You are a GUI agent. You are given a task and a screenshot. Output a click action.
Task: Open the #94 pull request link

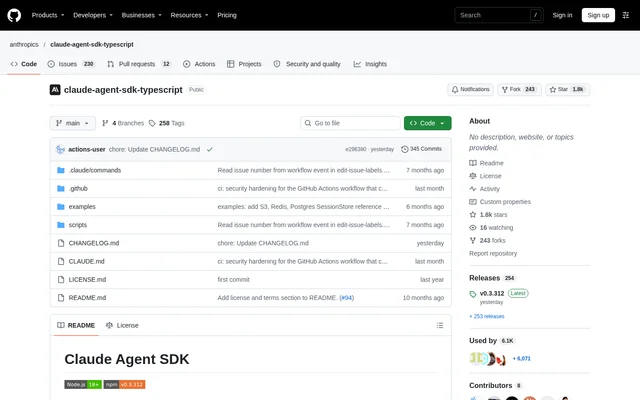tap(347, 298)
